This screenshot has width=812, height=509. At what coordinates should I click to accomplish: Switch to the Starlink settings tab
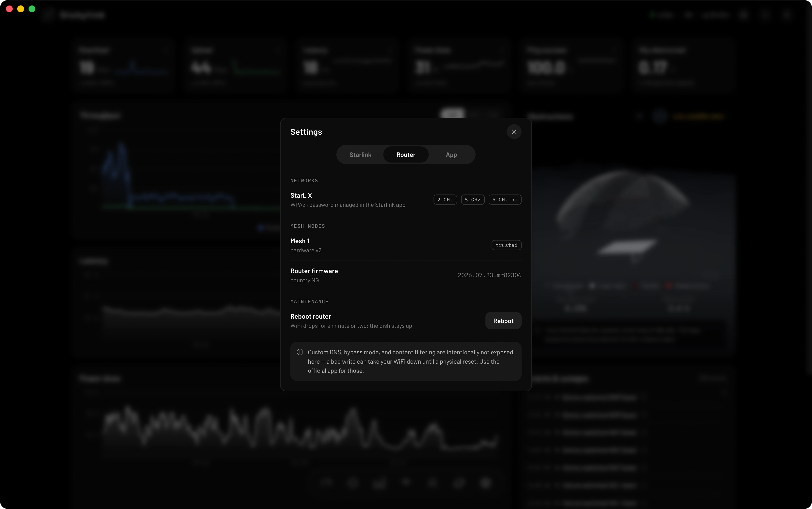pos(360,154)
